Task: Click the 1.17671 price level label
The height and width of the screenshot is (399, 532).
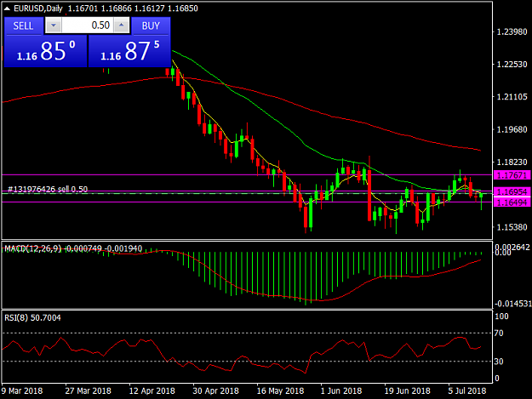Action: point(512,175)
